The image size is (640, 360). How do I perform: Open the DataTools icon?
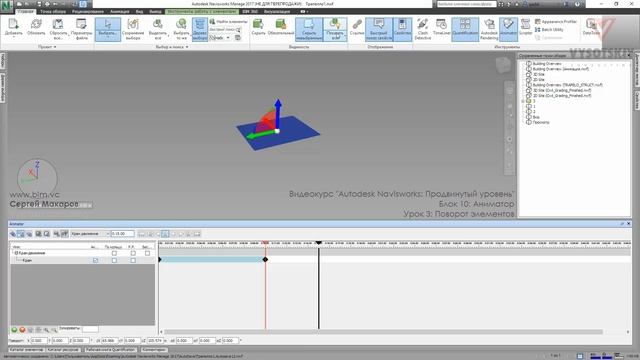point(591,27)
